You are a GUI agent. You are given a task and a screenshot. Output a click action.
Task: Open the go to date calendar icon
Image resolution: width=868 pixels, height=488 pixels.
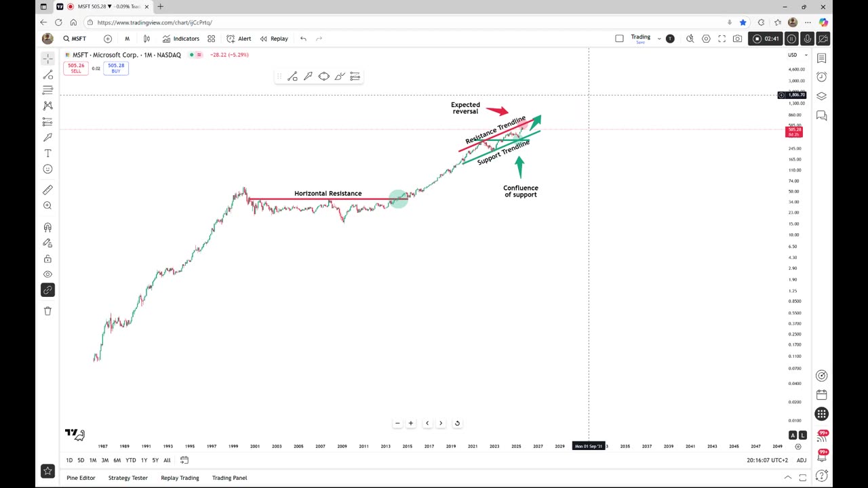pyautogui.click(x=184, y=460)
